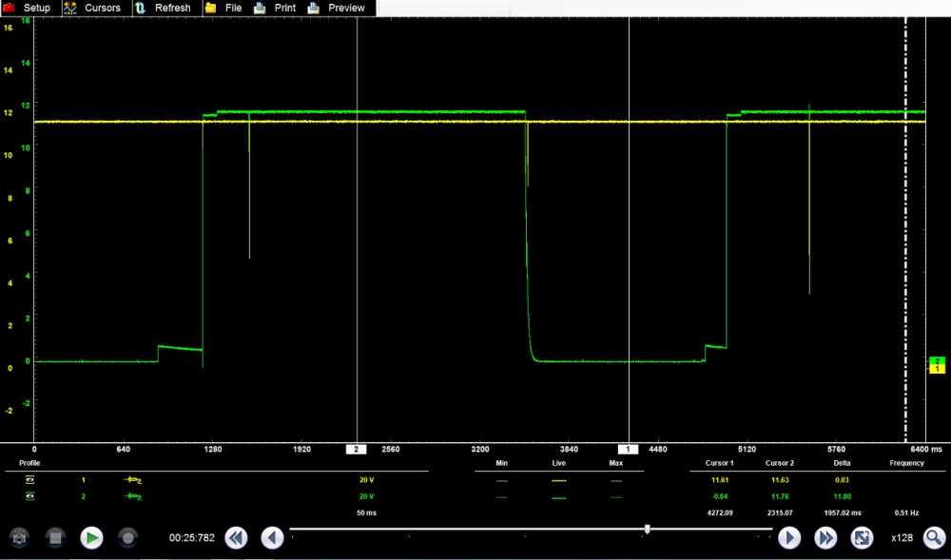Click the Print button
Image resolution: width=951 pixels, height=560 pixels.
[x=274, y=8]
